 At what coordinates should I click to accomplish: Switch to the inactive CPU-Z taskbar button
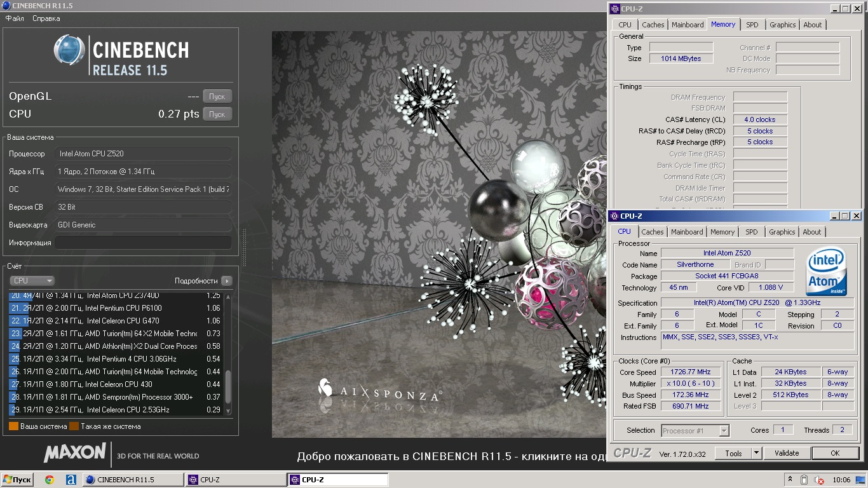[x=235, y=480]
